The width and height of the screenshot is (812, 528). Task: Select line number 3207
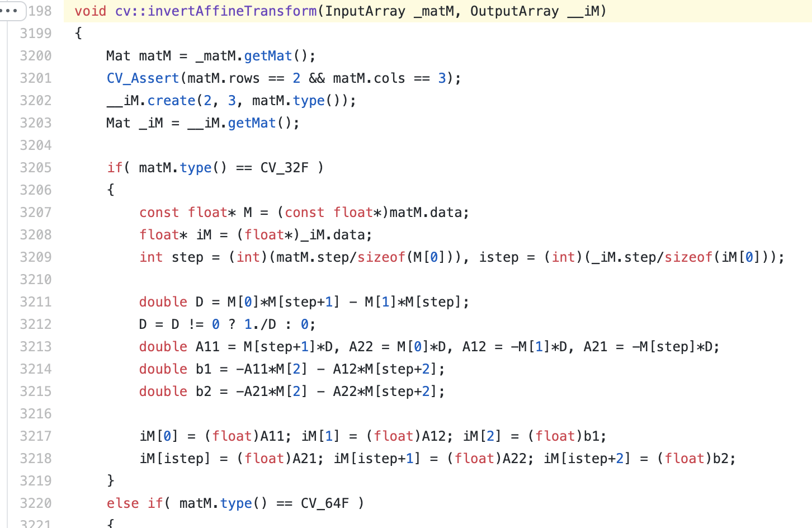tap(36, 212)
